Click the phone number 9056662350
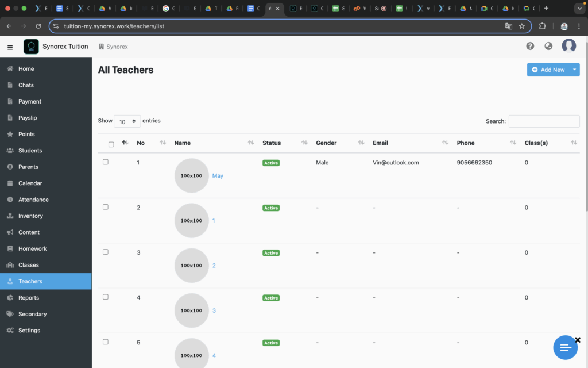 coord(474,163)
